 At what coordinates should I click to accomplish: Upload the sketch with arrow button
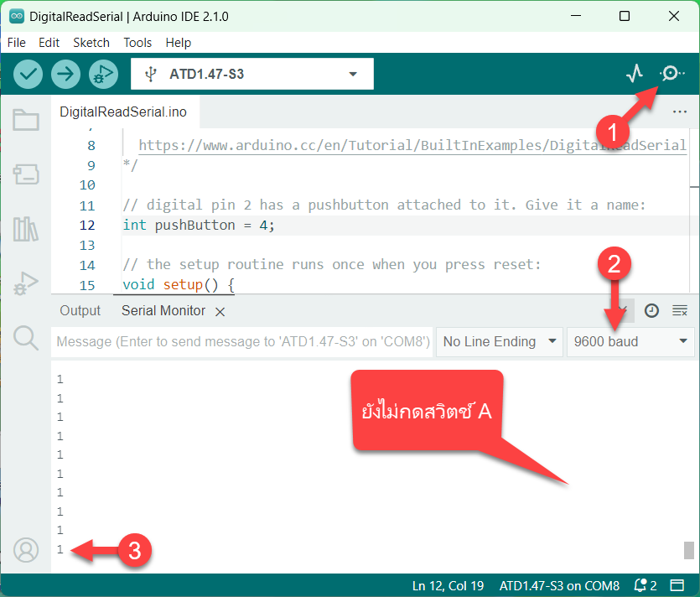click(65, 74)
